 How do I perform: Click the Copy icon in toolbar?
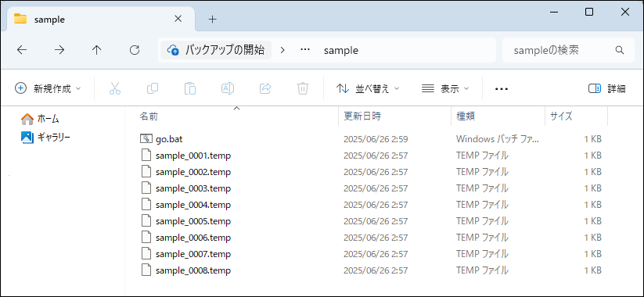(153, 88)
